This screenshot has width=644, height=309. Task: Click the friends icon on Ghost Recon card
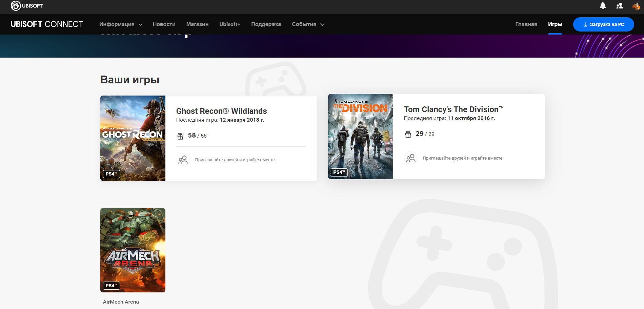183,160
